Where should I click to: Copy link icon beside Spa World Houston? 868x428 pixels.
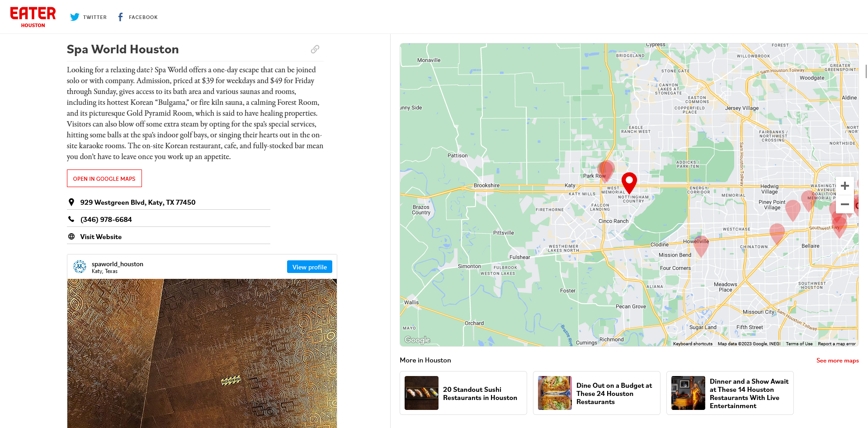coord(315,49)
